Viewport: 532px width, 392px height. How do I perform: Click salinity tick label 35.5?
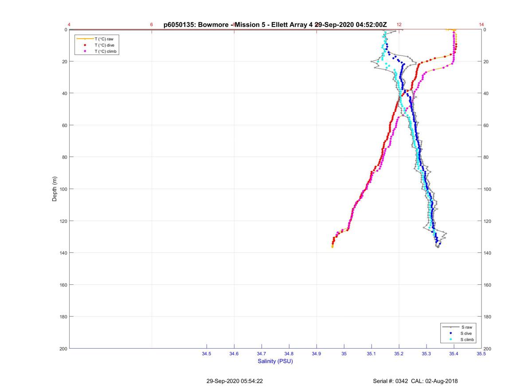point(481,353)
